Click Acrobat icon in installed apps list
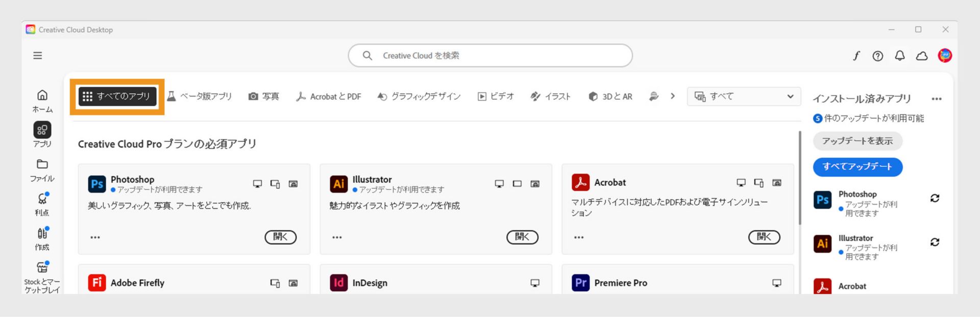The height and width of the screenshot is (317, 980). tap(822, 286)
